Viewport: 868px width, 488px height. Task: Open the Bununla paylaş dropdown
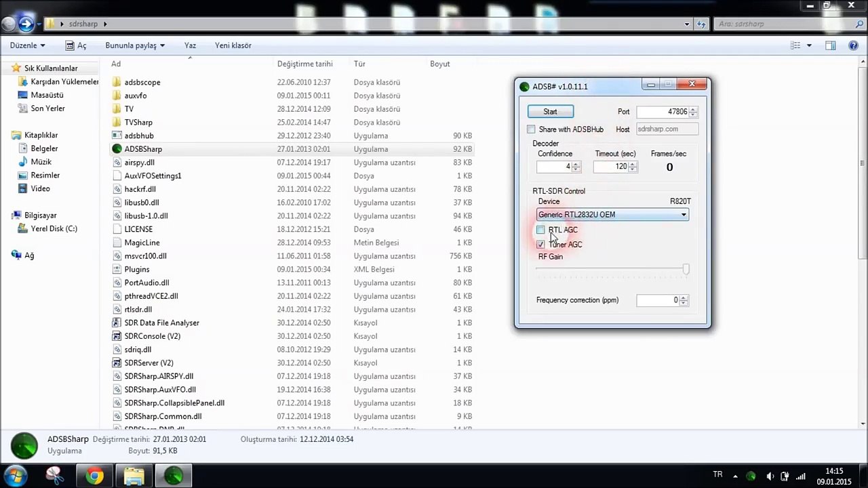coord(135,45)
